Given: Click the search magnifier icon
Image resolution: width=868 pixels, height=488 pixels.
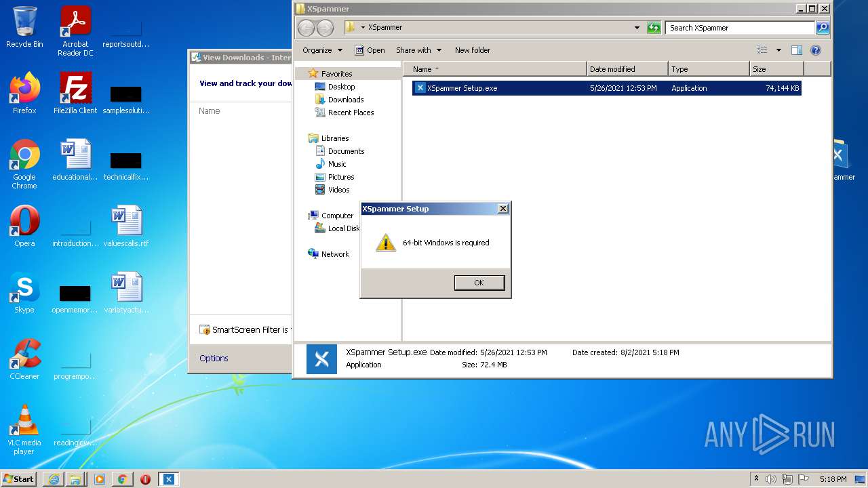Looking at the screenshot, I should pyautogui.click(x=823, y=28).
